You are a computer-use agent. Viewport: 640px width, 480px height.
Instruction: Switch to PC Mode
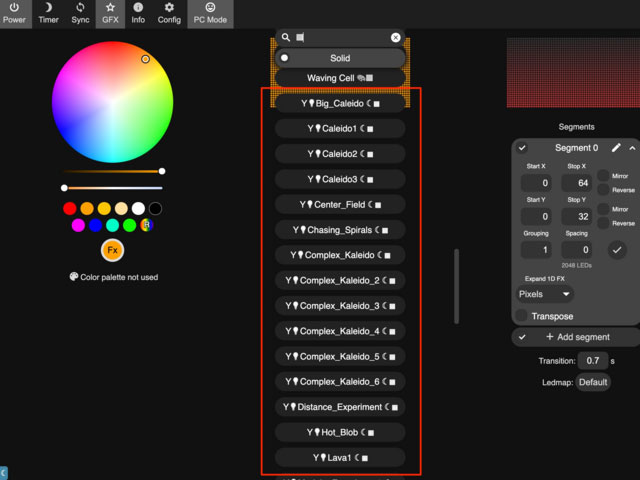(x=210, y=13)
